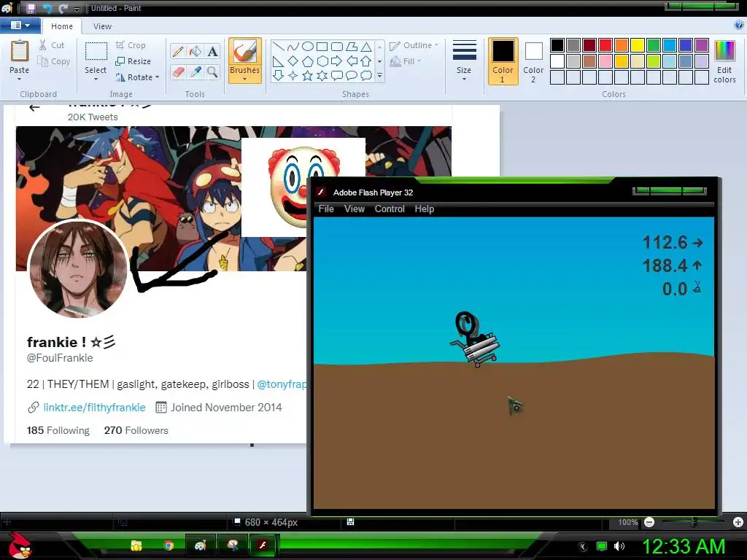This screenshot has width=747, height=560.
Task: Choose the Curve shape
Action: click(x=293, y=46)
